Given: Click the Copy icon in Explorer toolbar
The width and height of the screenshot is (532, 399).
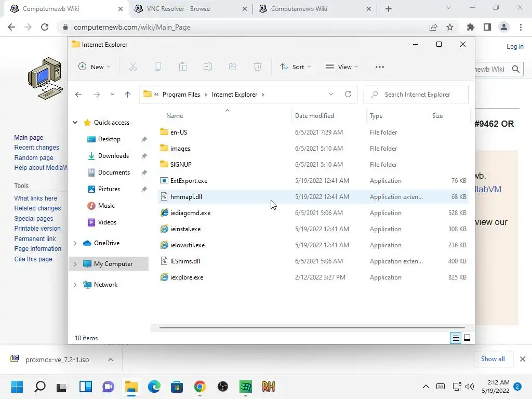Looking at the screenshot, I should point(158,67).
